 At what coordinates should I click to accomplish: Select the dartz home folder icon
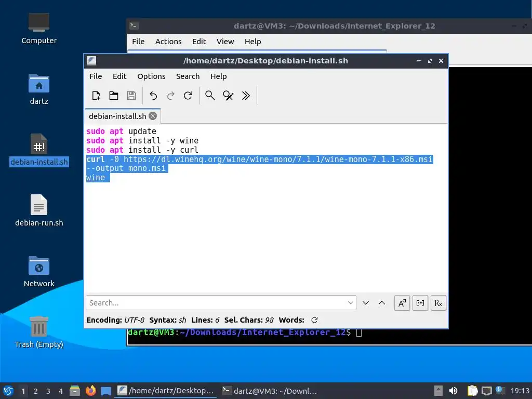[38, 89]
